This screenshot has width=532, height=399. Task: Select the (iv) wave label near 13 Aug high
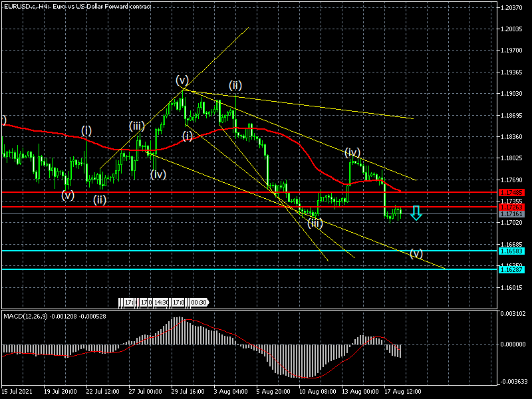(352, 152)
